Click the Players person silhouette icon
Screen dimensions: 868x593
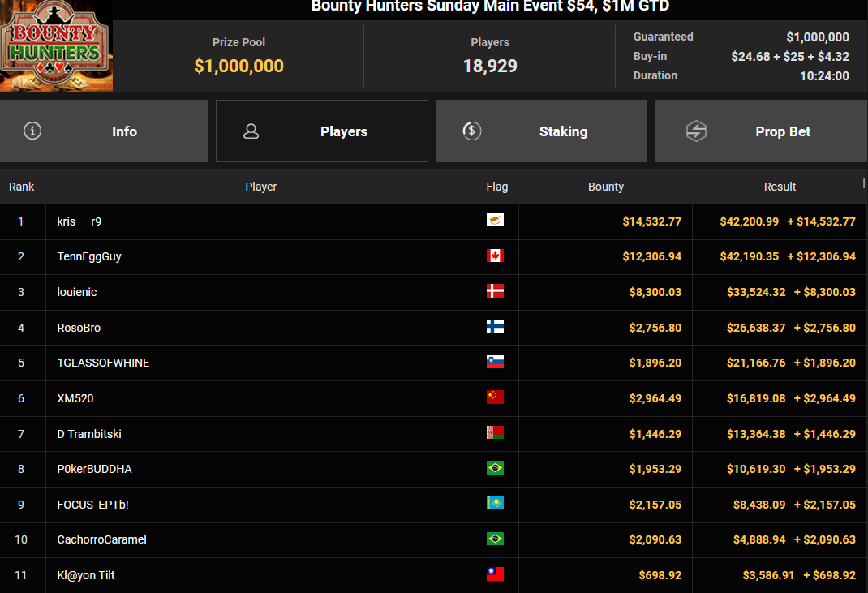click(251, 131)
